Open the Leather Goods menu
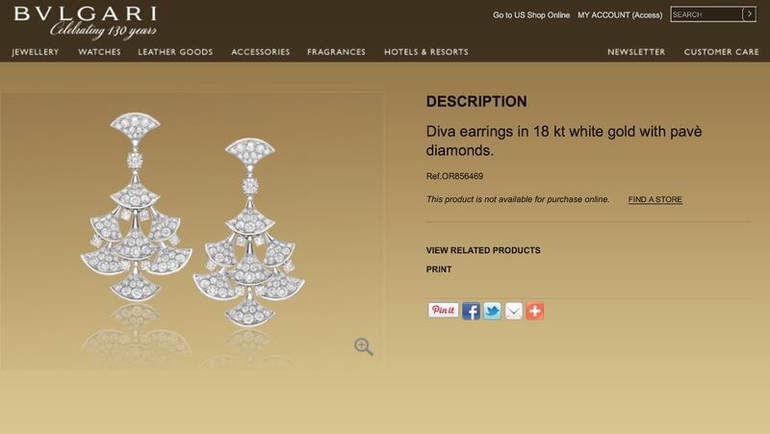Screen dimensions: 770x434 point(175,52)
